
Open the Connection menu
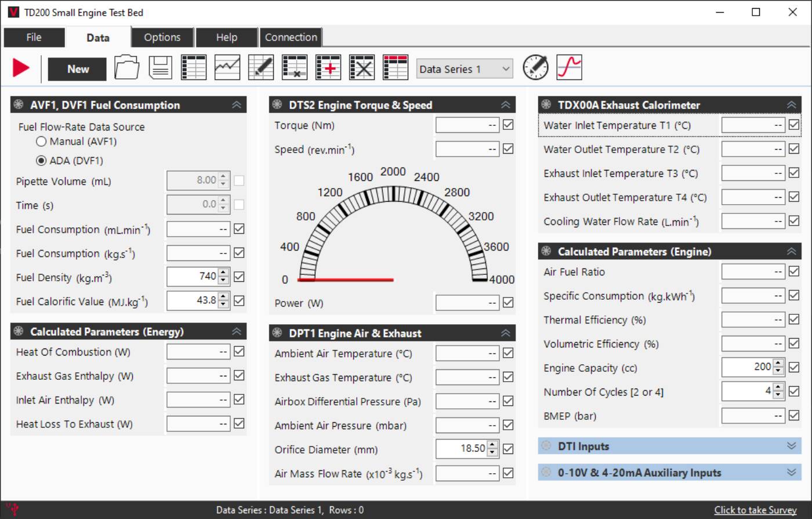(x=291, y=37)
